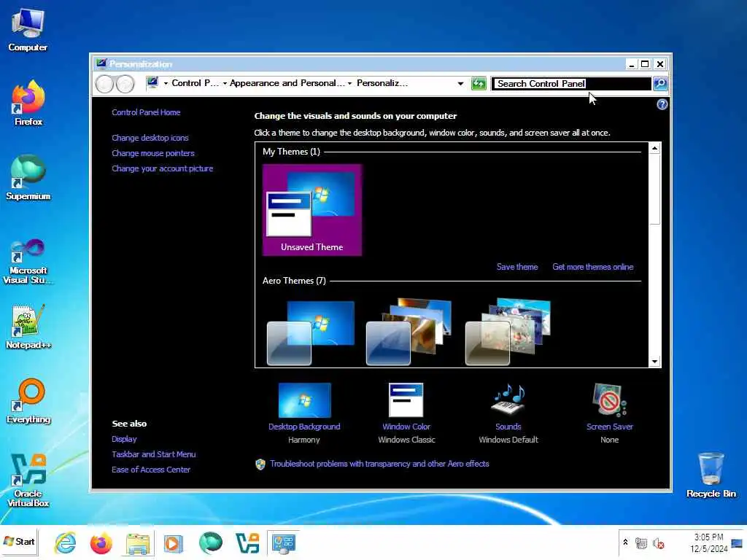Select first Aero theme with Windows logo
This screenshot has height=560, width=747.
(x=311, y=332)
